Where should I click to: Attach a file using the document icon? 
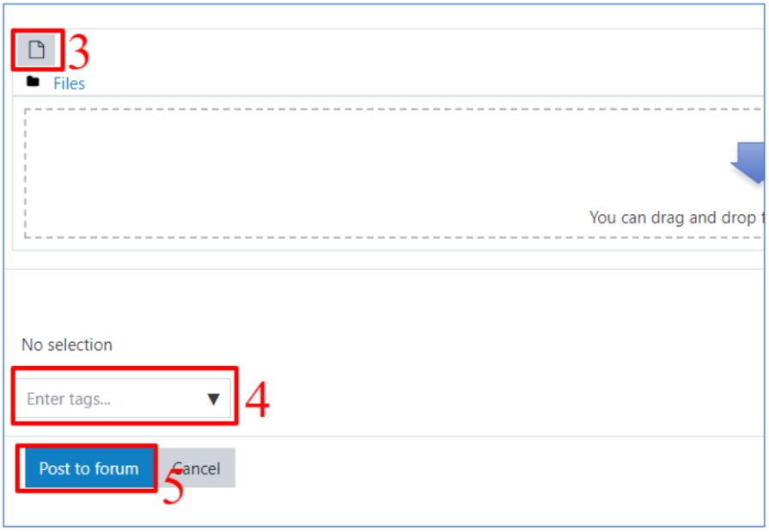pos(36,51)
